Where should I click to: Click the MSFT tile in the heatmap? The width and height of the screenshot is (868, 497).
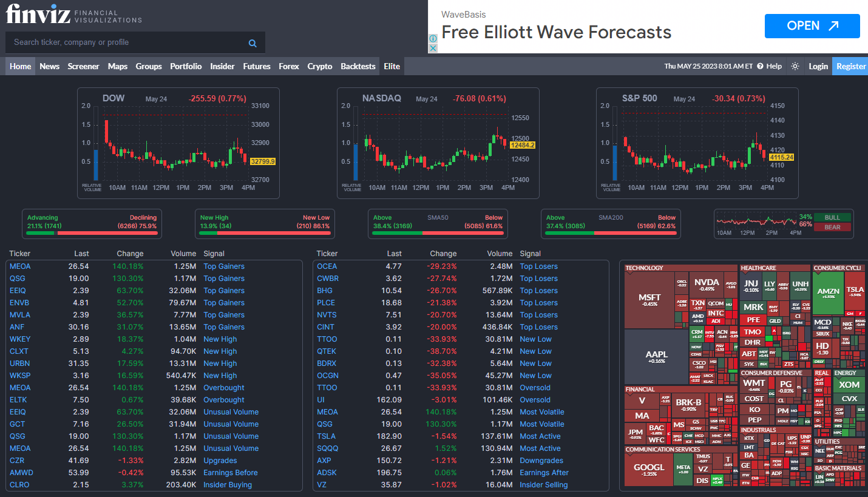[649, 300]
